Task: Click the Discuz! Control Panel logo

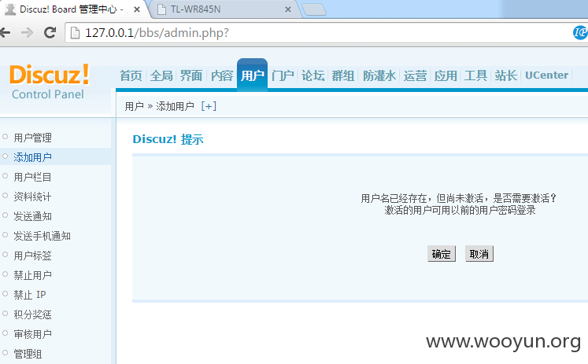Action: [49, 81]
